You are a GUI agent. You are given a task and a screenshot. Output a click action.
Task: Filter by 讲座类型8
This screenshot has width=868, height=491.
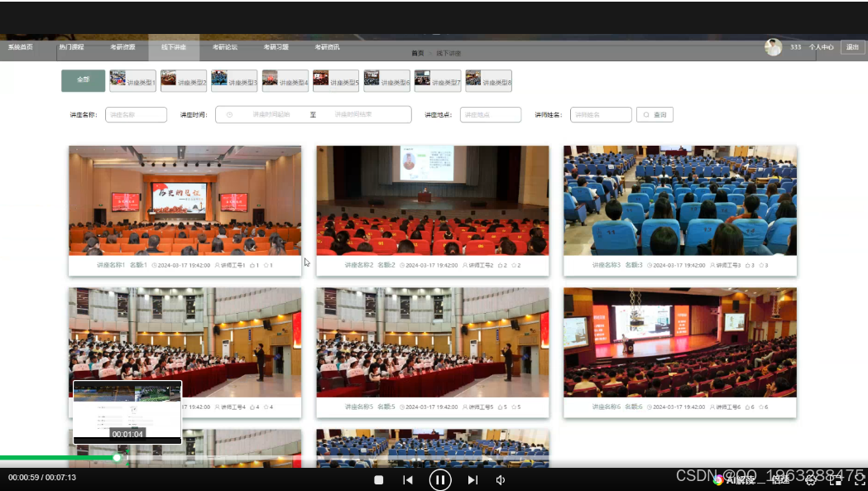[489, 80]
